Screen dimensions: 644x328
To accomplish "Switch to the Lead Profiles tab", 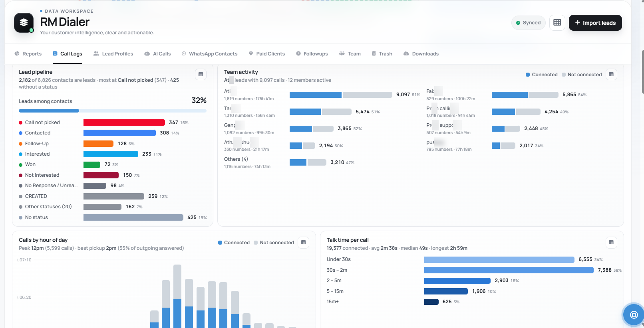I will pyautogui.click(x=113, y=54).
